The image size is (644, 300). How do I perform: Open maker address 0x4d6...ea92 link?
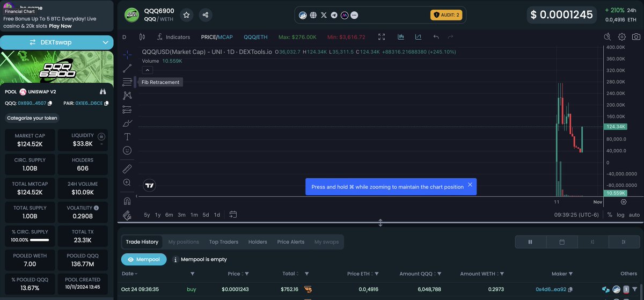coord(551,290)
